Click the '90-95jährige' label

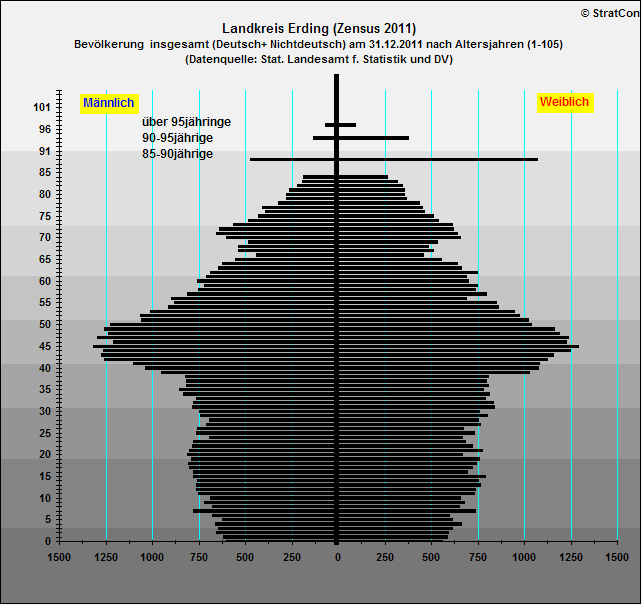coord(177,138)
